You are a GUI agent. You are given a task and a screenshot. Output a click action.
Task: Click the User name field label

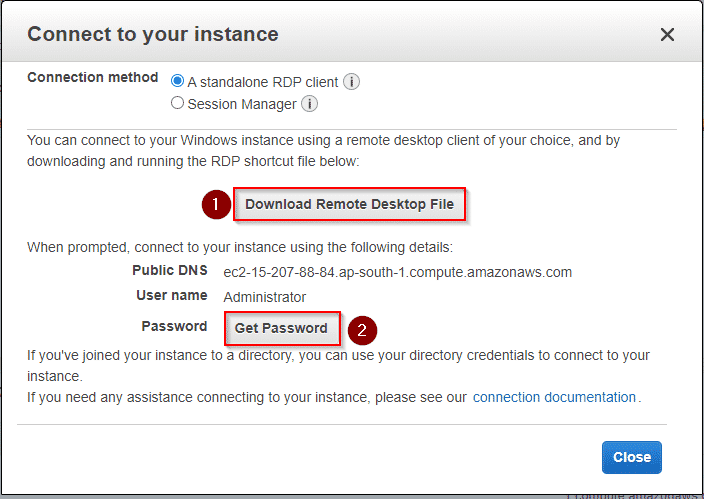(x=172, y=296)
